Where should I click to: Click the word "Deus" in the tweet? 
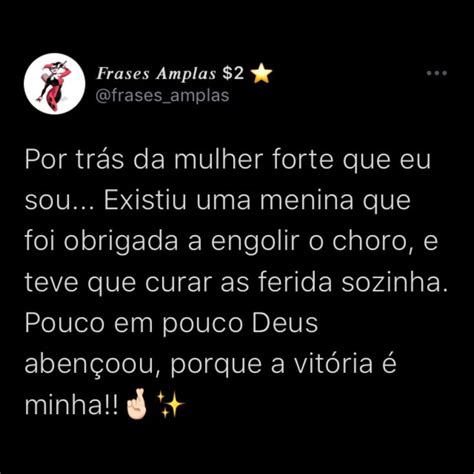(285, 323)
